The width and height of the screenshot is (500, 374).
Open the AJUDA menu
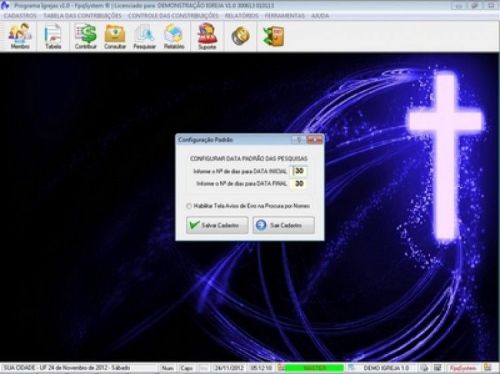coord(320,16)
